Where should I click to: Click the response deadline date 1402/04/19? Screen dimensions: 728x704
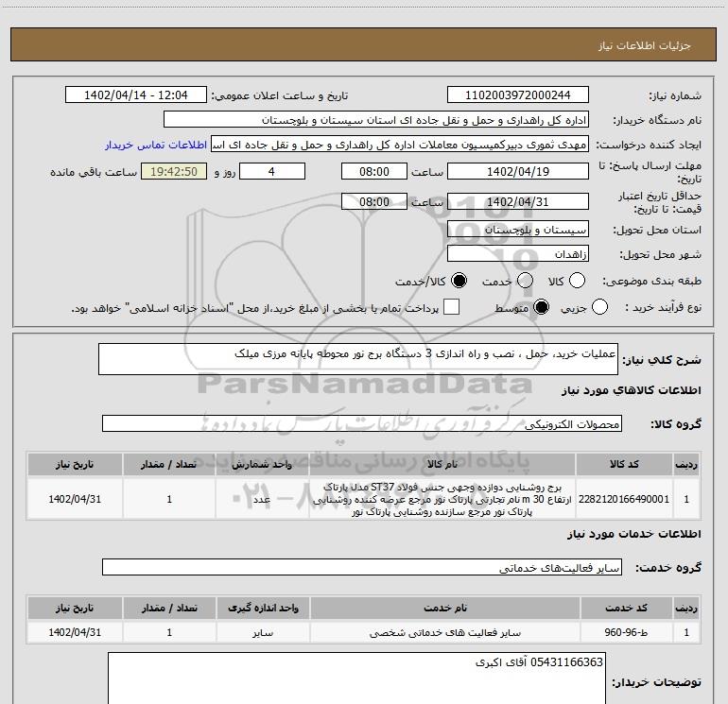pos(518,171)
